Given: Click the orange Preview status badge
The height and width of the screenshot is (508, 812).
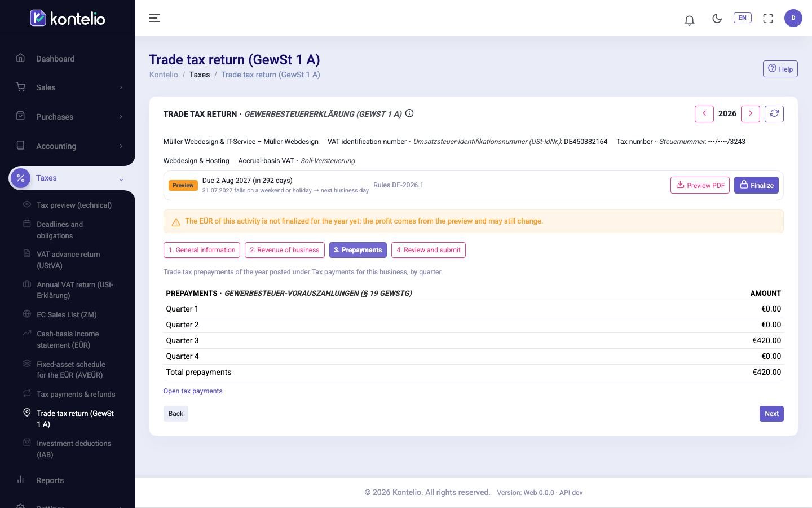Looking at the screenshot, I should (x=183, y=185).
